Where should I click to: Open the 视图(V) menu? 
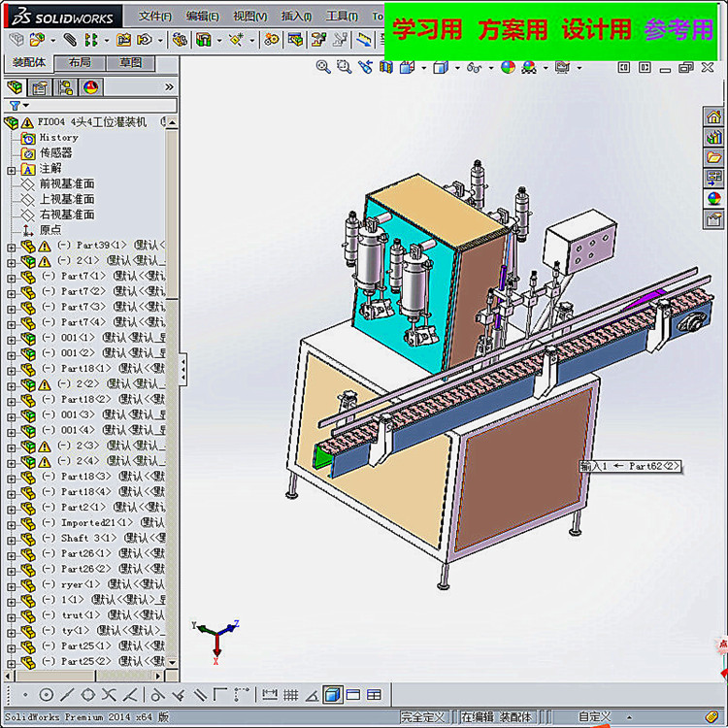(x=250, y=17)
